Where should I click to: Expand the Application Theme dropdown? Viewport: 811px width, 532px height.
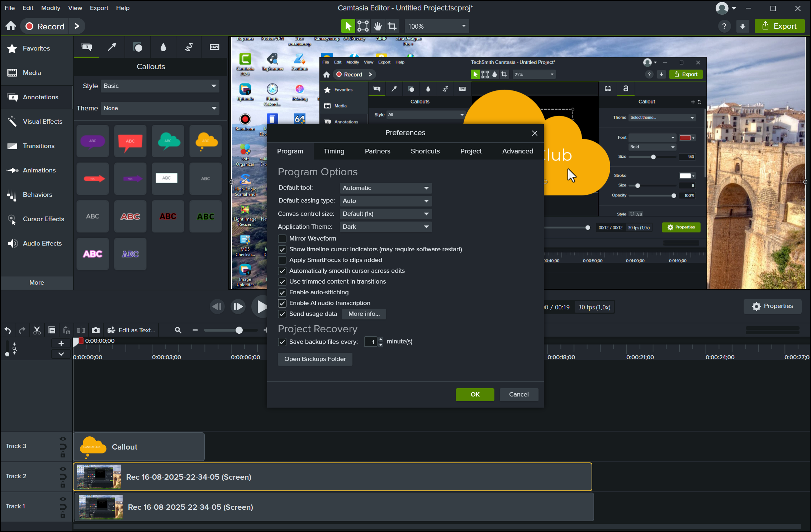point(385,227)
